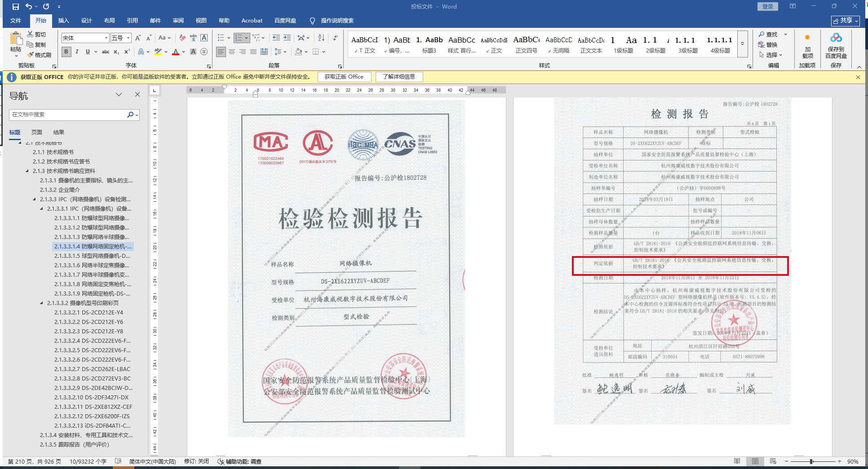Image resolution: width=868 pixels, height=469 pixels.
Task: Open the 五号 font size dropdown
Action: coord(128,38)
